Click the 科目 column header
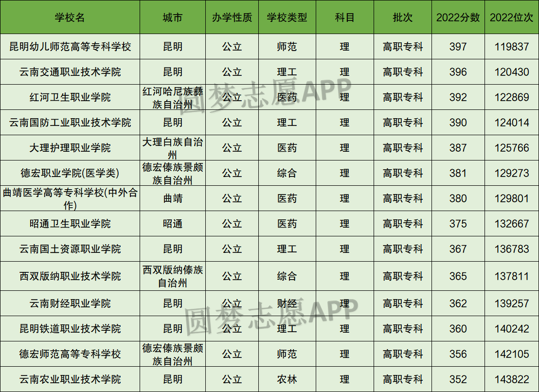Viewport: 539px width, 392px height. (345, 18)
